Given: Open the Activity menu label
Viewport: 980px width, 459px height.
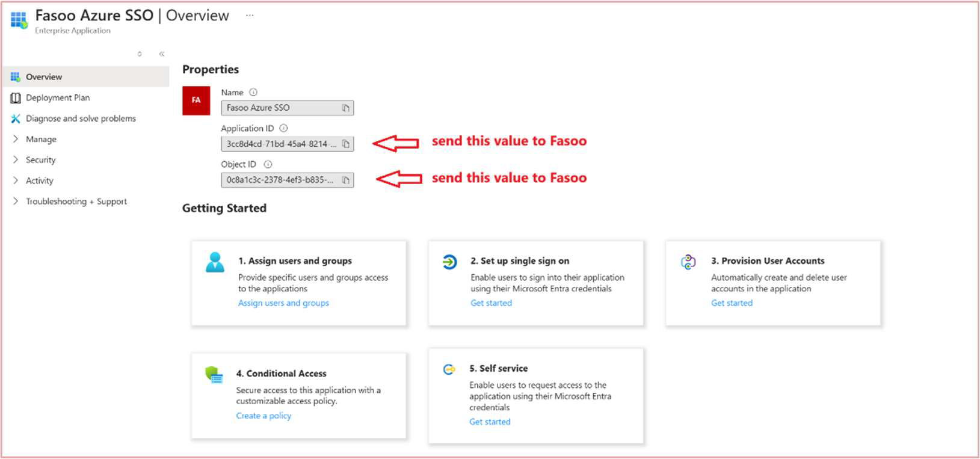Looking at the screenshot, I should click(40, 180).
